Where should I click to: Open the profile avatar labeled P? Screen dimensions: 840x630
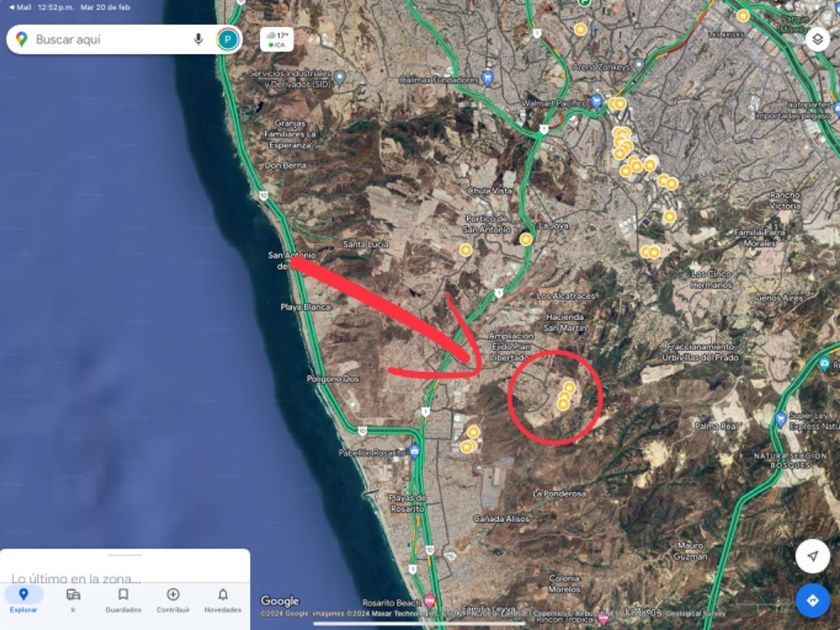(x=228, y=40)
